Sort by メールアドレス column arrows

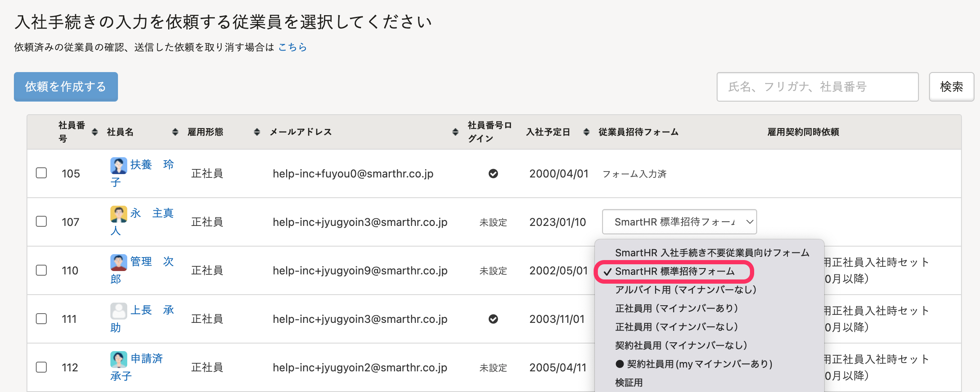pos(455,132)
